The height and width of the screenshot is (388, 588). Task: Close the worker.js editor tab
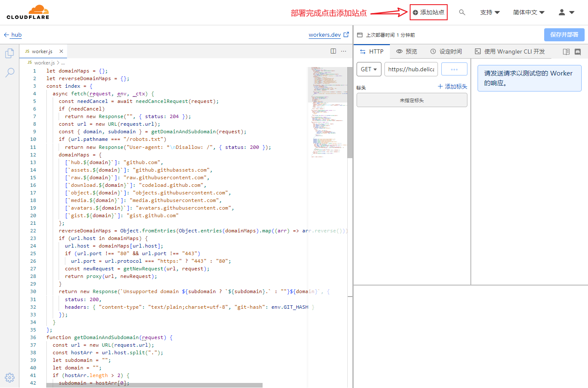pyautogui.click(x=61, y=51)
